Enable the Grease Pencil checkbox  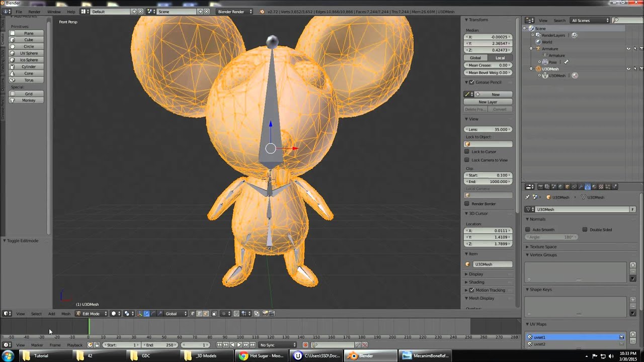(471, 82)
